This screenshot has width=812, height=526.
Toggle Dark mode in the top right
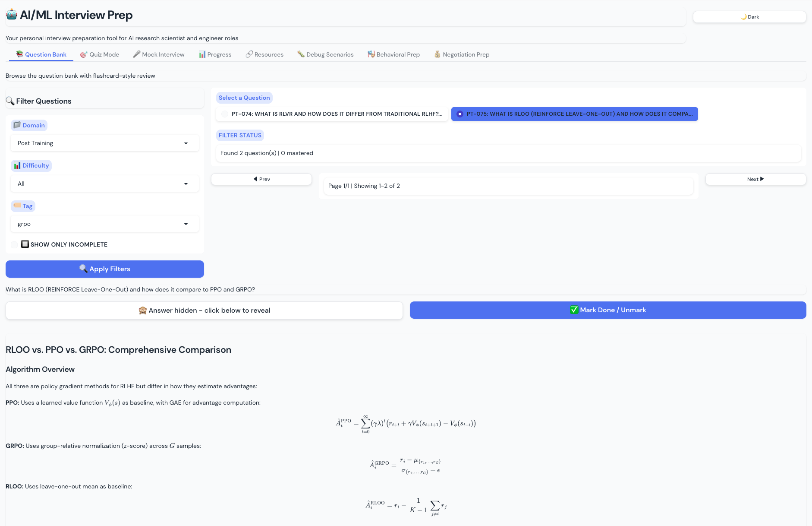click(749, 16)
